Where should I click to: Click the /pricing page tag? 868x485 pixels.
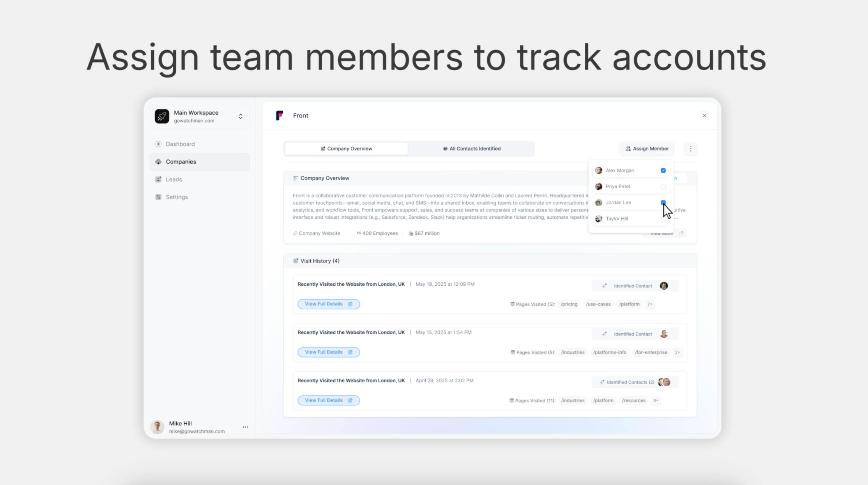tap(569, 304)
